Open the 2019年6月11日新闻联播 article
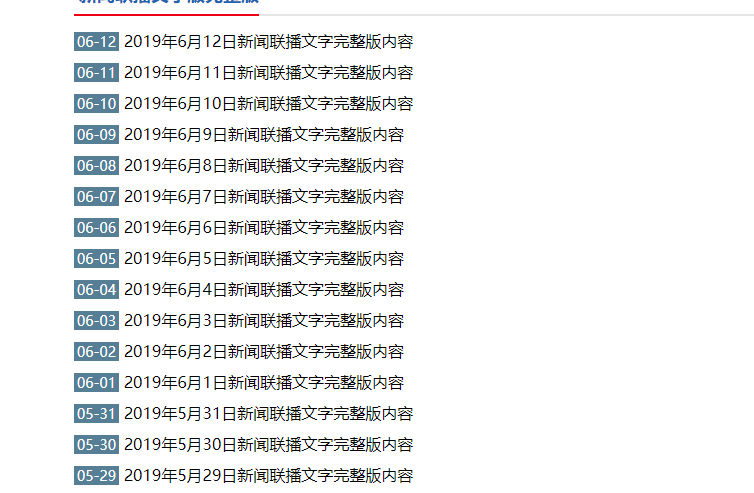The image size is (754, 493). click(x=268, y=73)
